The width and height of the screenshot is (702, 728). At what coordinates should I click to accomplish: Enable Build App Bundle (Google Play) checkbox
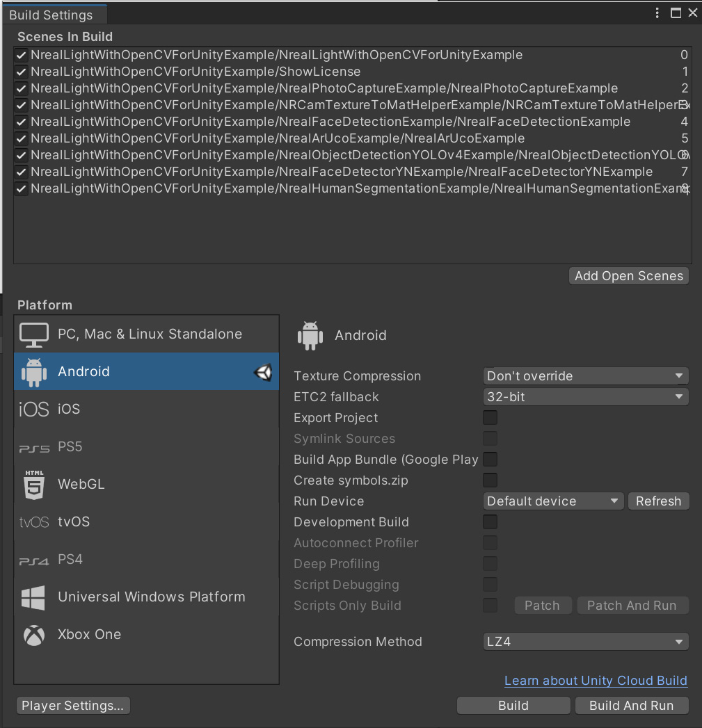(490, 459)
